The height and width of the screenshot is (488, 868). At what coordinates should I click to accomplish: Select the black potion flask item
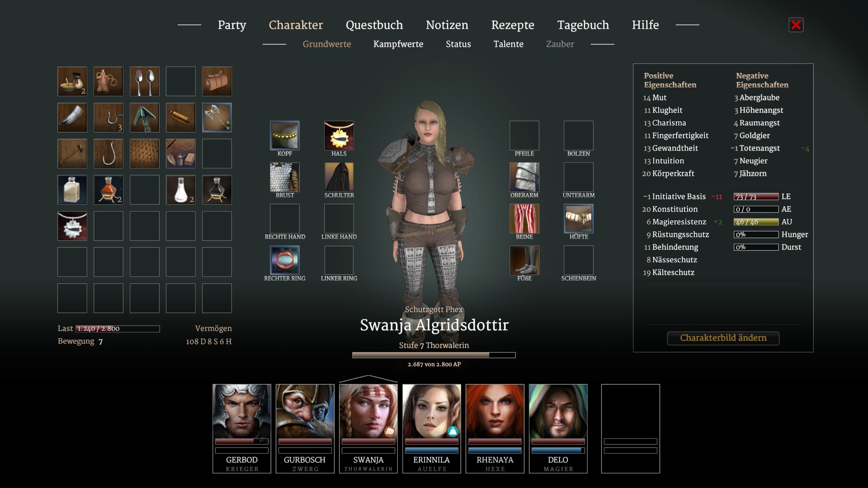click(x=217, y=190)
